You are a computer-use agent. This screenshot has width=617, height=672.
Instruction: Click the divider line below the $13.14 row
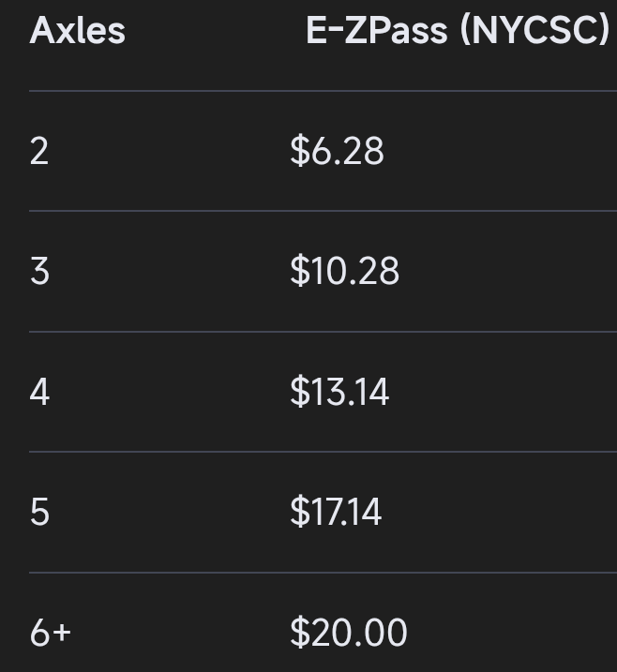pos(323,452)
